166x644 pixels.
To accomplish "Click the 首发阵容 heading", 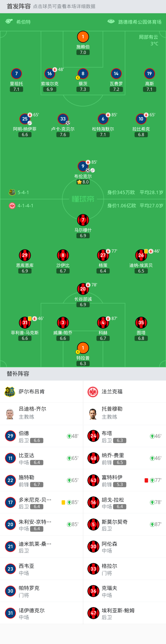I will [x=19, y=6].
